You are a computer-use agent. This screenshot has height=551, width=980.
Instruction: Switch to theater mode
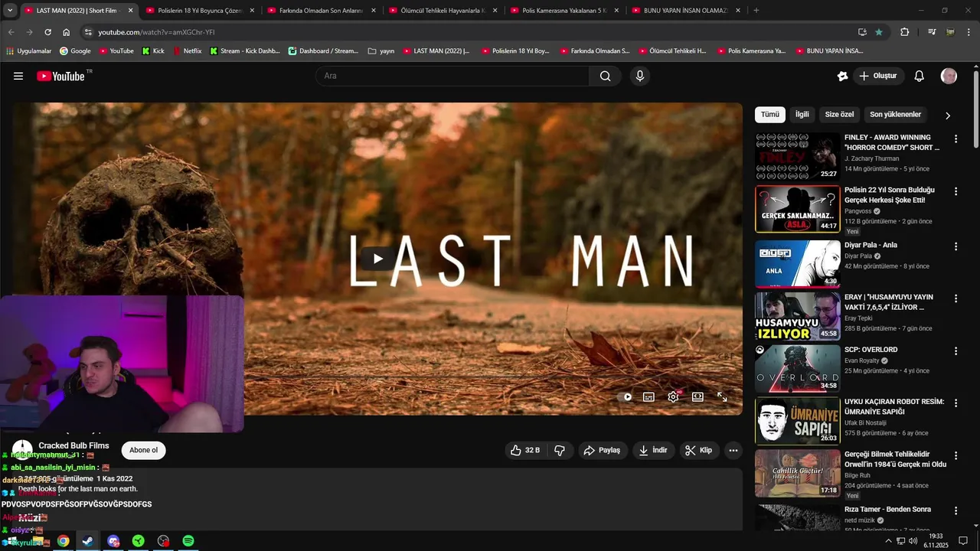[x=697, y=397]
